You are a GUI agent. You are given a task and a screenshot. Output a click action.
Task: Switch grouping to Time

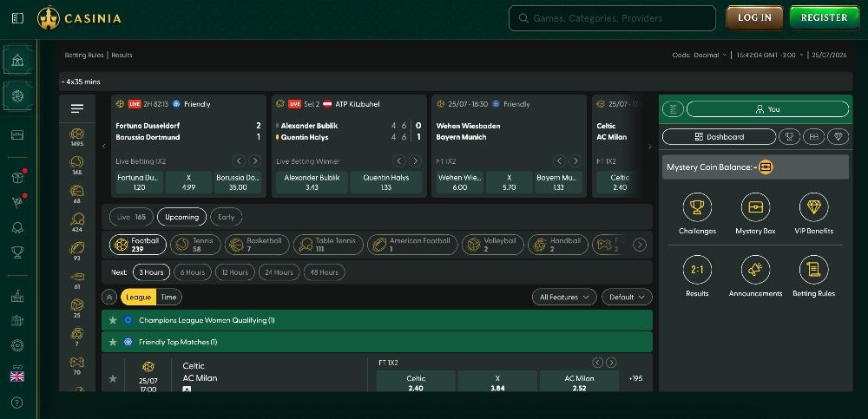(169, 298)
